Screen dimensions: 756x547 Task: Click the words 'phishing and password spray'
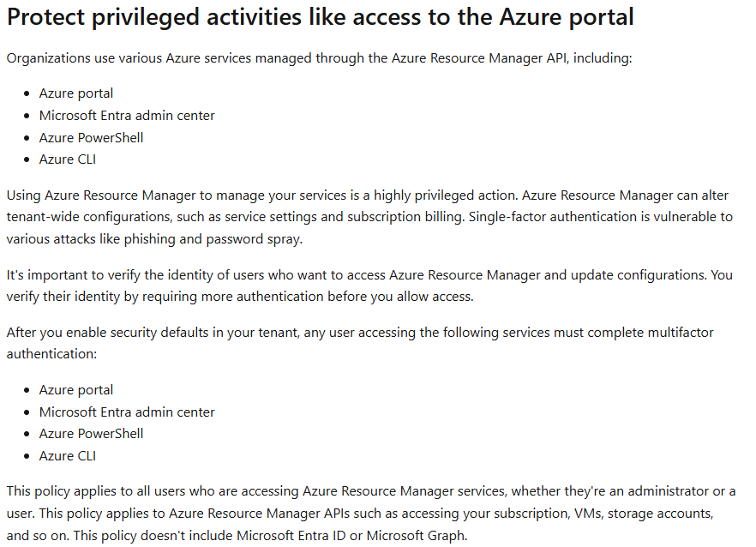click(213, 239)
